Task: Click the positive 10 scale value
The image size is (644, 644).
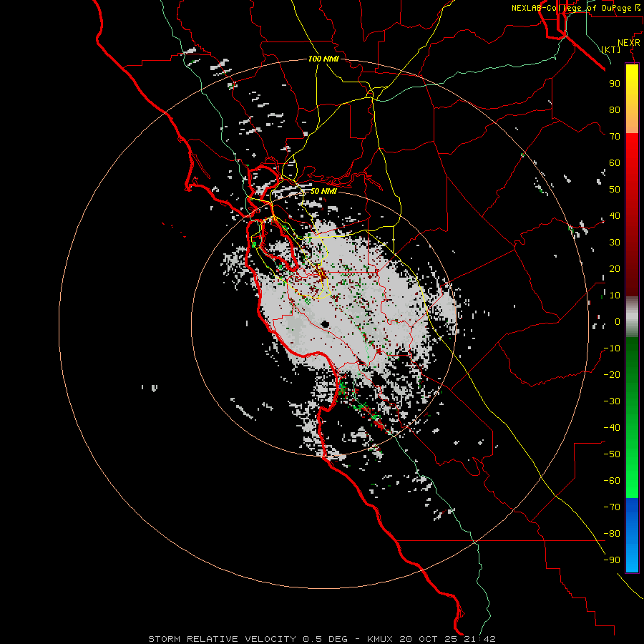Action: pyautogui.click(x=615, y=296)
